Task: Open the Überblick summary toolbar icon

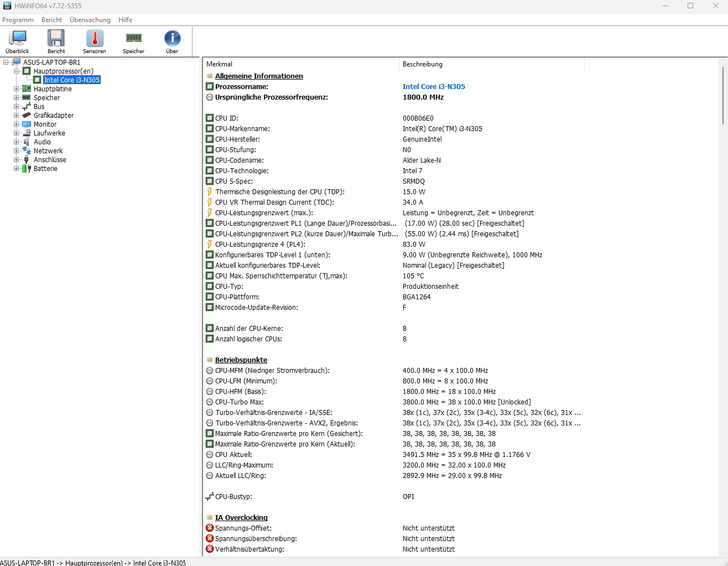Action: tap(17, 39)
